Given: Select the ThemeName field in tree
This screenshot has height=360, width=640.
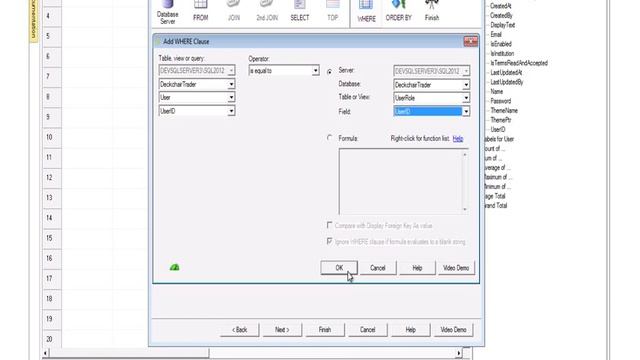Looking at the screenshot, I should (504, 110).
